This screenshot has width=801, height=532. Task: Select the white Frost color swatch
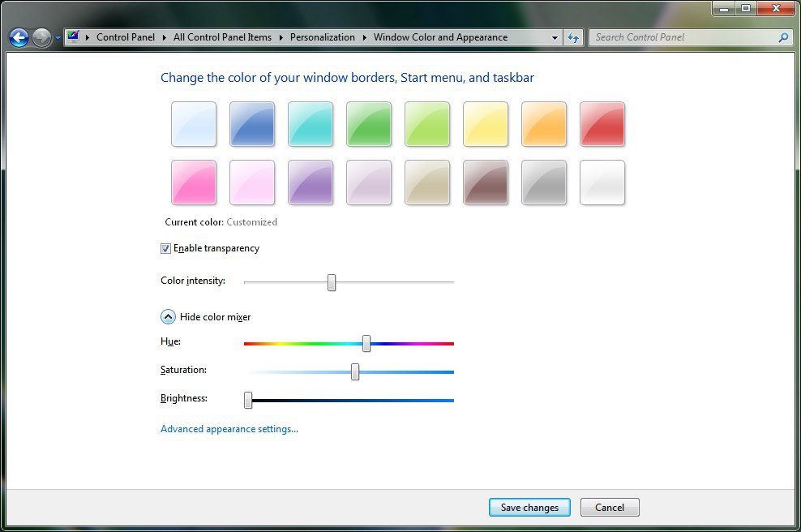click(602, 182)
